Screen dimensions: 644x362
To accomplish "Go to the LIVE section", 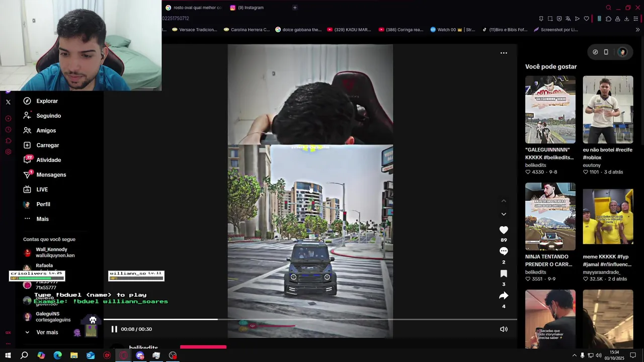I will pyautogui.click(x=35, y=190).
